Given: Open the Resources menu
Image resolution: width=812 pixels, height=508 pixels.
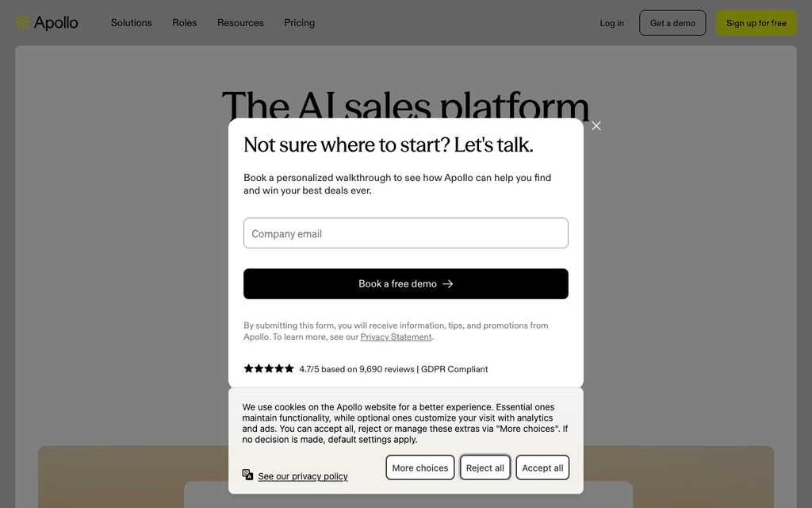Looking at the screenshot, I should point(240,23).
